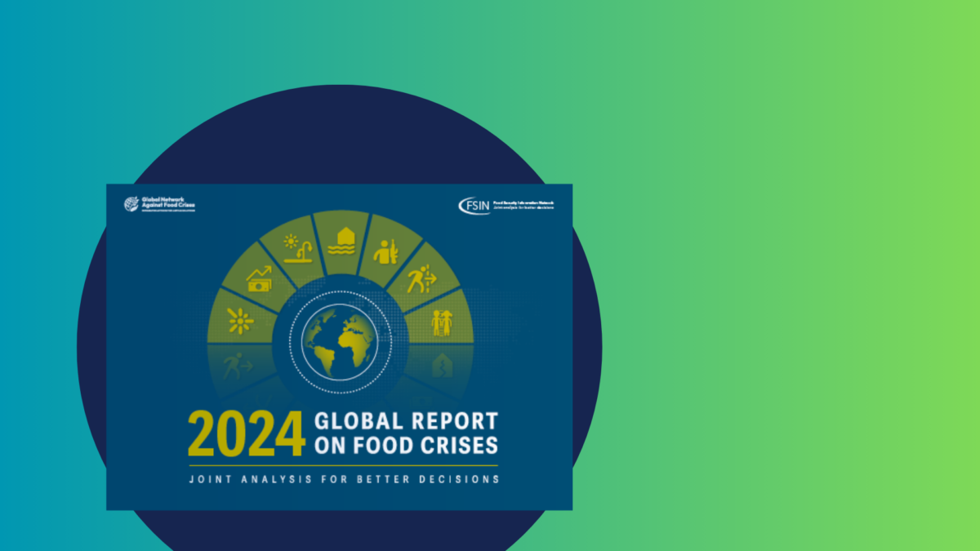Select the sun-and-tap drought icon
This screenshot has height=551, width=980.
(298, 249)
